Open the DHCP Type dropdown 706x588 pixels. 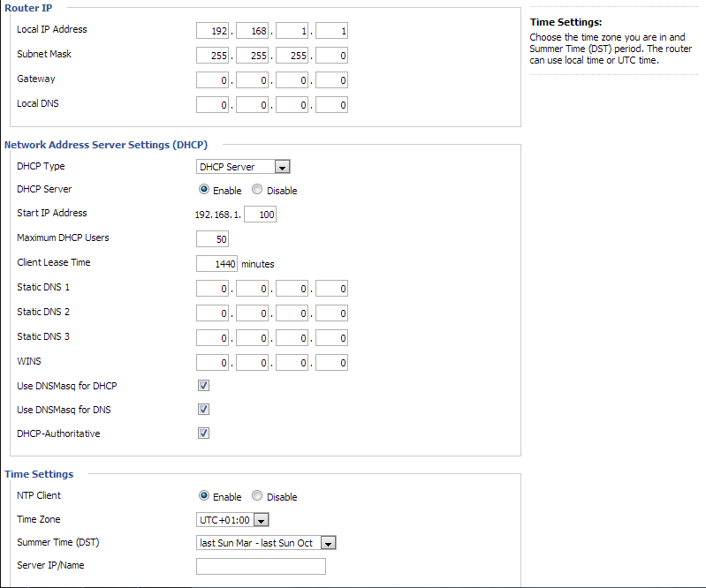point(243,167)
